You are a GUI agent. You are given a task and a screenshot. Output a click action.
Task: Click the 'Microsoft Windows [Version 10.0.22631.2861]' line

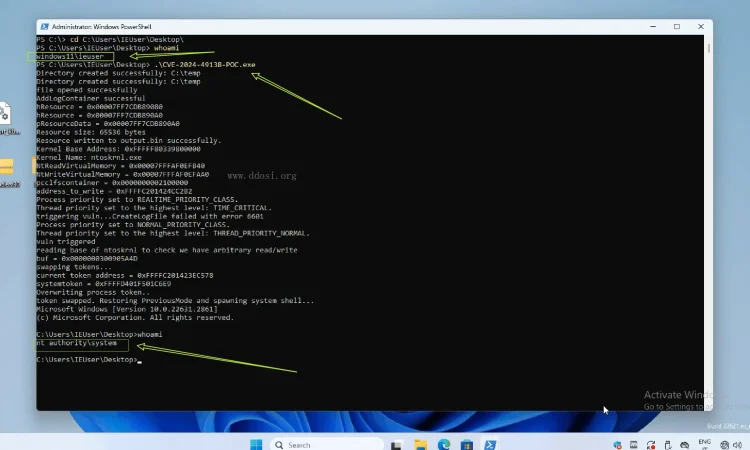tap(127, 309)
